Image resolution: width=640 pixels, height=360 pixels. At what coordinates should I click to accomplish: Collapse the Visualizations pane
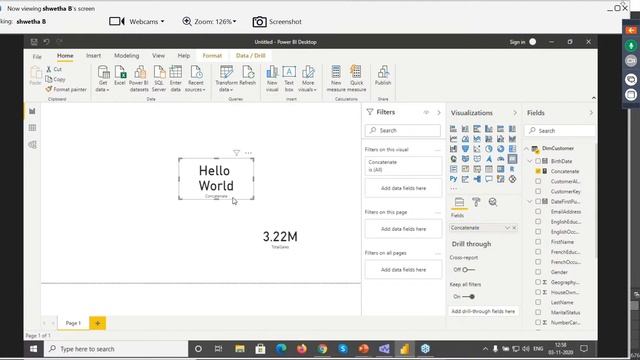click(515, 113)
